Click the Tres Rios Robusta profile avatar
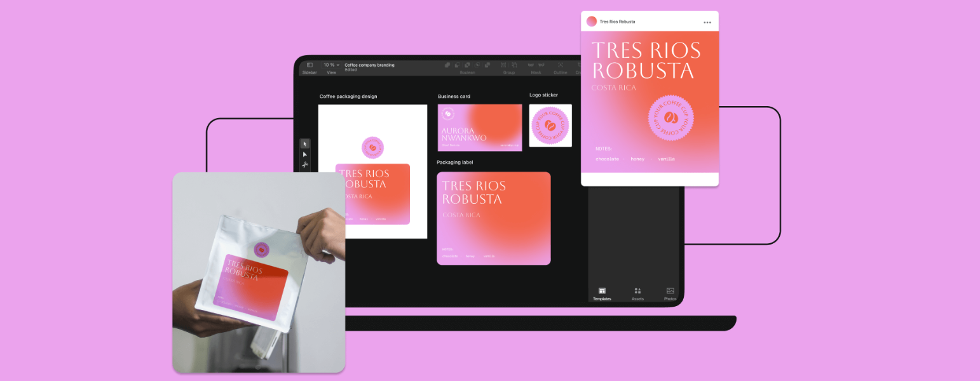 pos(592,22)
